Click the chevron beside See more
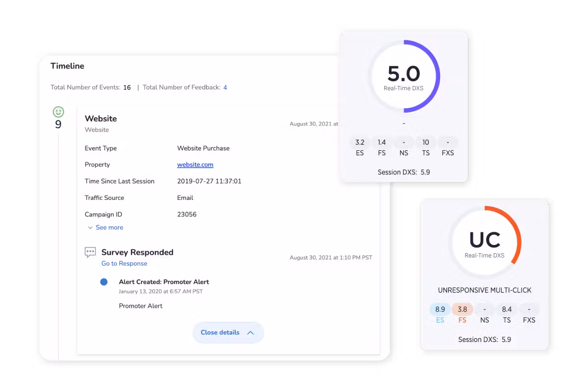Viewport: 588px width, 392px height. tap(90, 228)
